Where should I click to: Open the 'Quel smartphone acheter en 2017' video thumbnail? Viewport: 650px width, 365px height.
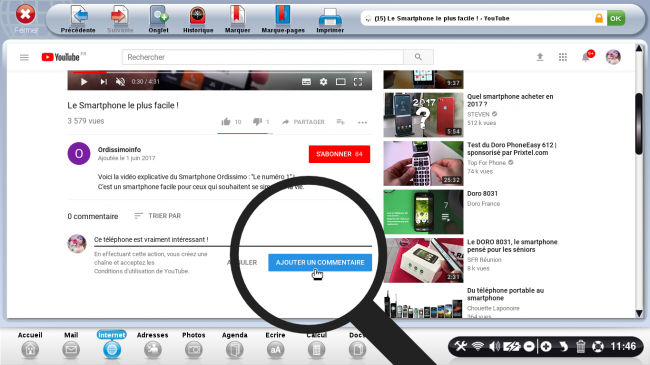[x=423, y=115]
